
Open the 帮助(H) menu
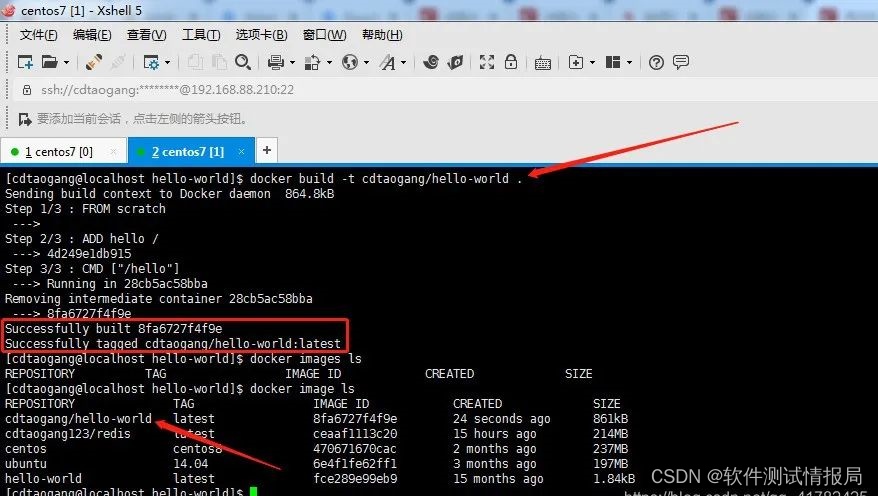(x=382, y=35)
